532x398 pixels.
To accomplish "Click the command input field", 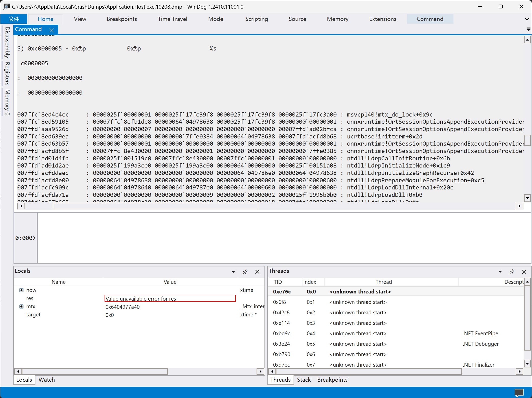I will click(283, 238).
